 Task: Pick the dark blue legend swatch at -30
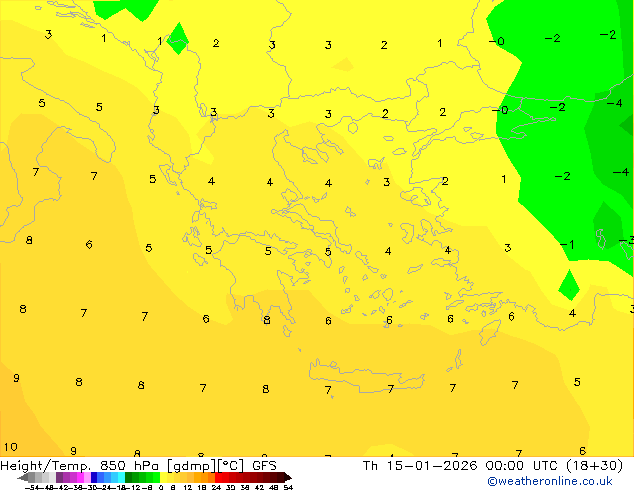pyautogui.click(x=94, y=478)
